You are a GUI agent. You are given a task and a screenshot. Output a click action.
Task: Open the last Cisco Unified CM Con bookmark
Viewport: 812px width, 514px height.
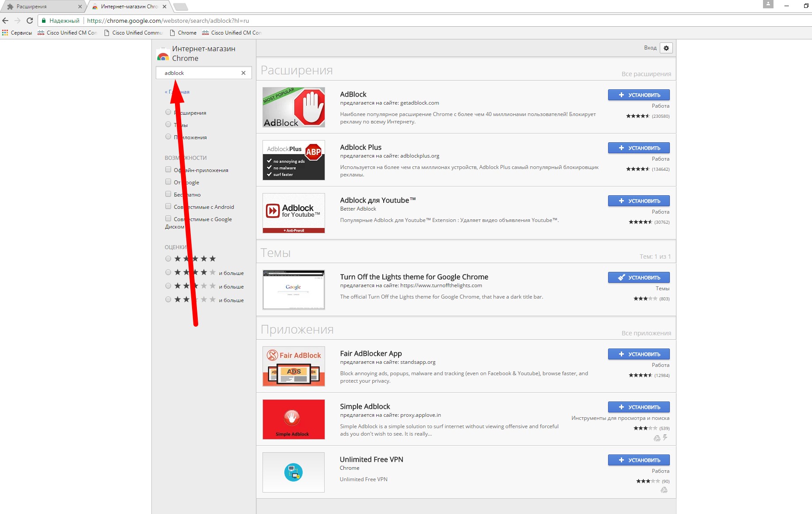(232, 33)
